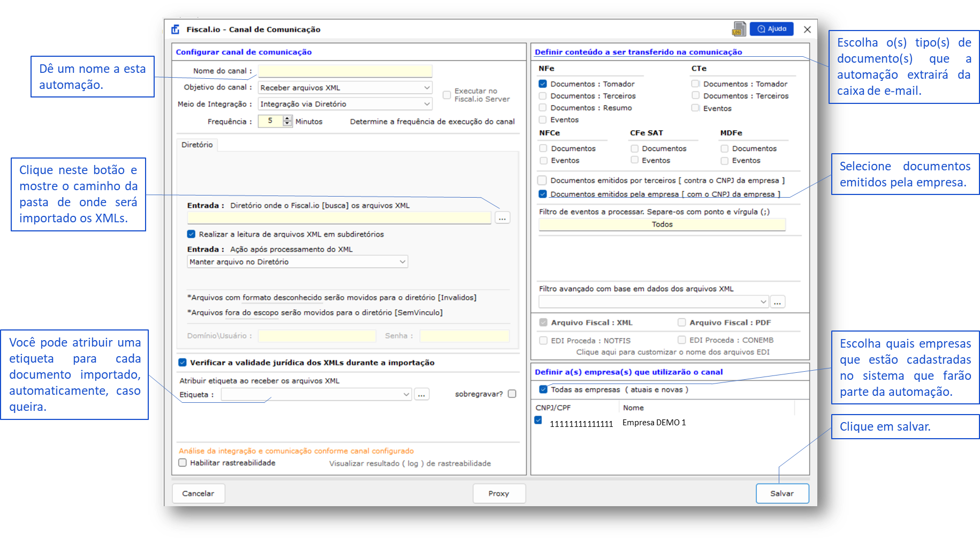Toggle the sobregravar checkbox
Screen dimensions: 980x541
click(512, 394)
